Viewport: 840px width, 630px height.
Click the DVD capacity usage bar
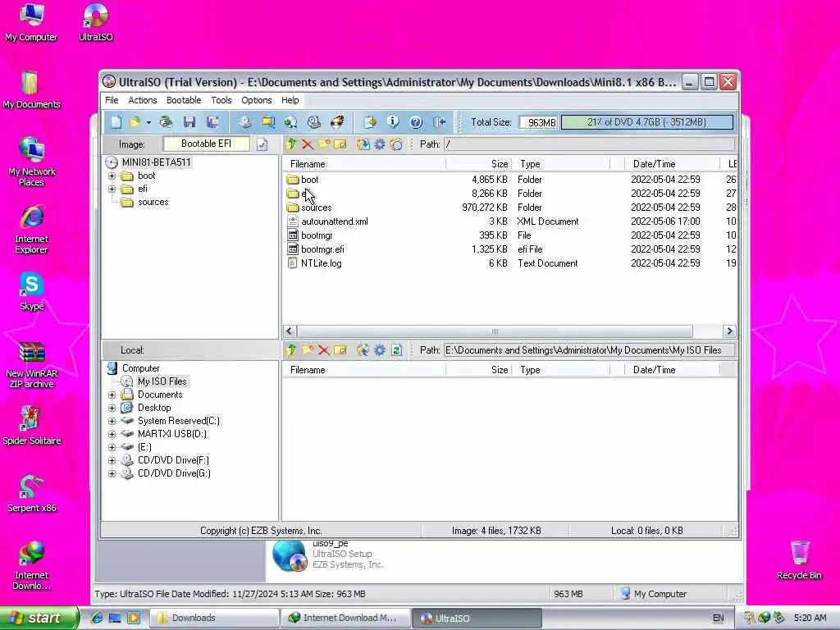click(x=646, y=122)
